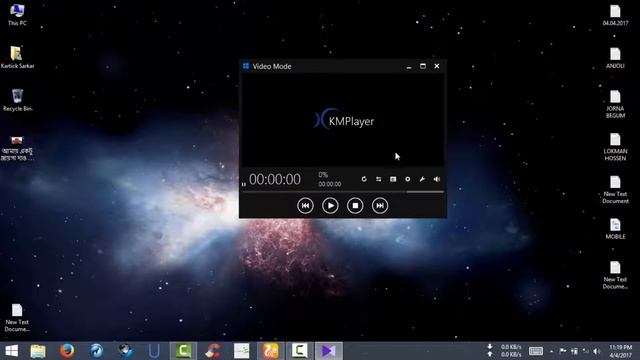
Task: Skip to the next track in KMPlayer
Action: coord(380,205)
